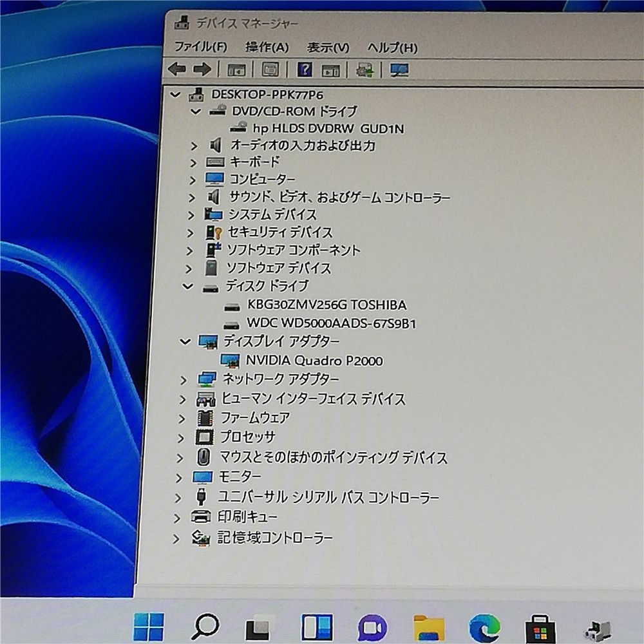Open the ファイル(F) menu
This screenshot has width=644, height=644.
pyautogui.click(x=200, y=46)
